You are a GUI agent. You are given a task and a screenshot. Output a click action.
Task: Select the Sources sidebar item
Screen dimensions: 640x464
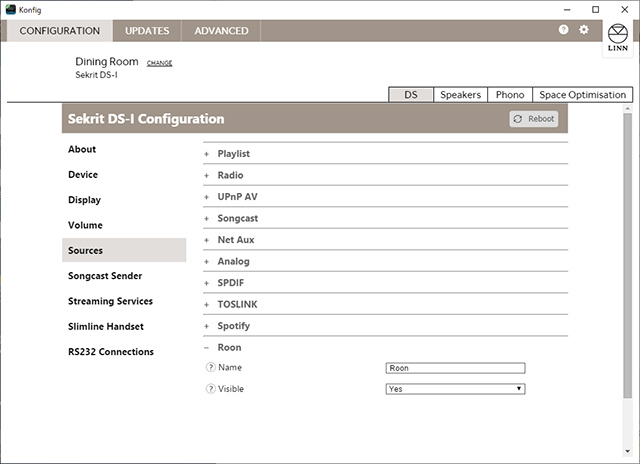click(x=124, y=250)
